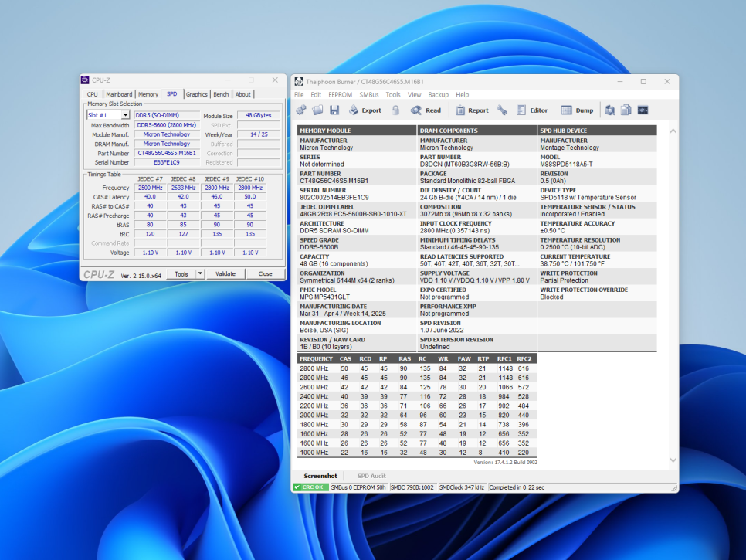This screenshot has height=560, width=746.
Task: Open the EEPROM menu
Action: [340, 95]
